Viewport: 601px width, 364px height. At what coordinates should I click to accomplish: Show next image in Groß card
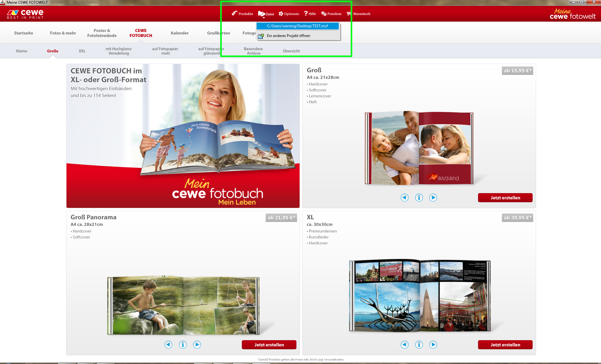433,198
